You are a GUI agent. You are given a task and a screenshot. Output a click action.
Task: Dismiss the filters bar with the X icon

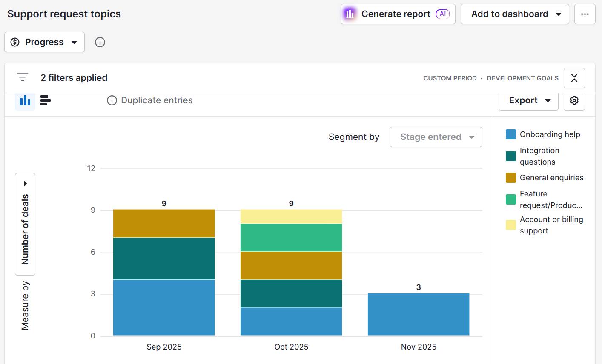(574, 78)
